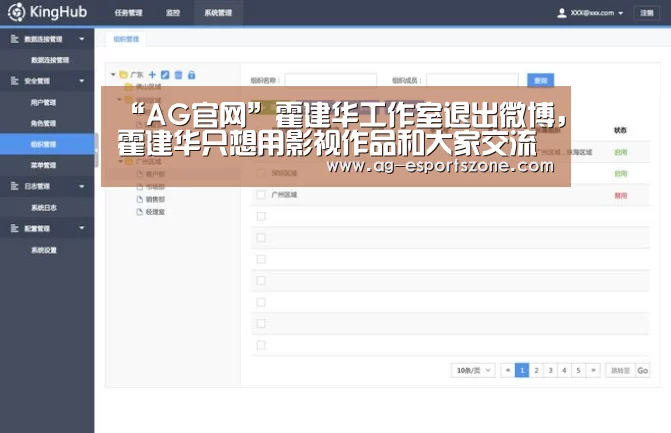Click the user avatar icon in header

tap(562, 13)
